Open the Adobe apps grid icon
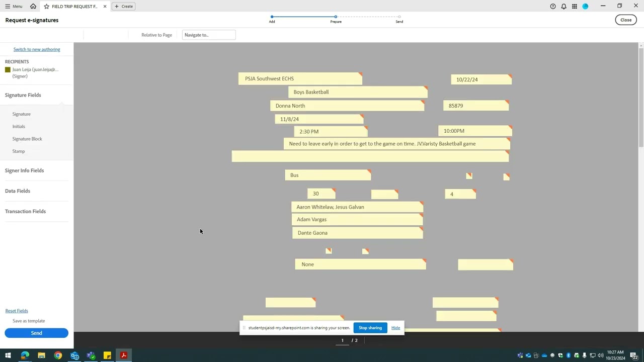The height and width of the screenshot is (362, 644). tap(574, 7)
